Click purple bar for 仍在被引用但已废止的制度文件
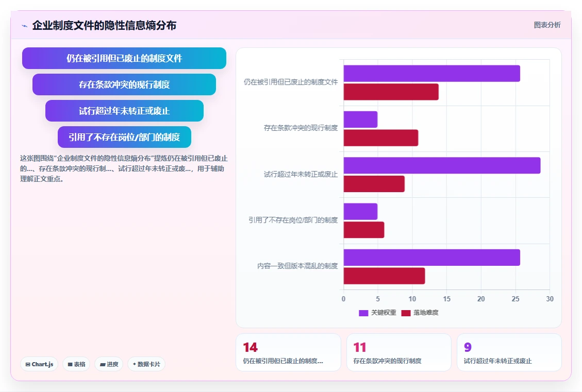The image size is (582, 392). pyautogui.click(x=431, y=74)
